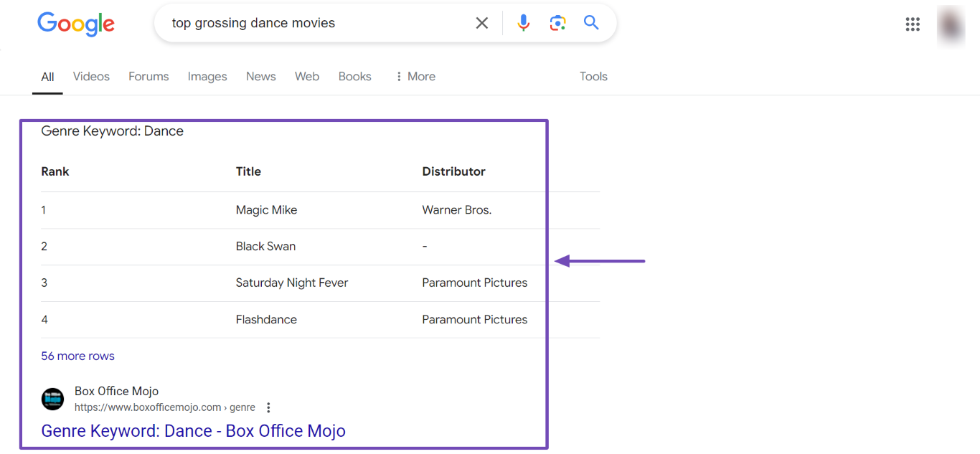Image resolution: width=980 pixels, height=454 pixels.
Task: Open Google Lens image search icon
Action: (557, 23)
